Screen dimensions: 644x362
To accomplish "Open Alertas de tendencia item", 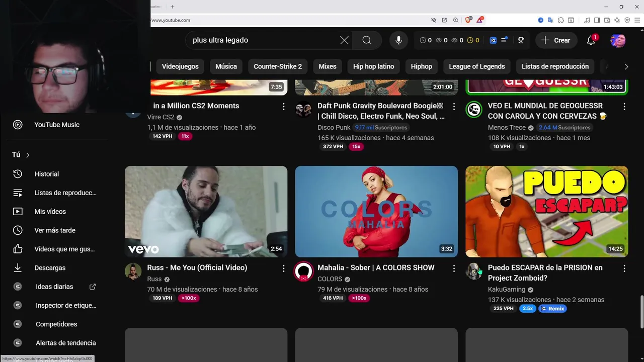I will coord(57,343).
